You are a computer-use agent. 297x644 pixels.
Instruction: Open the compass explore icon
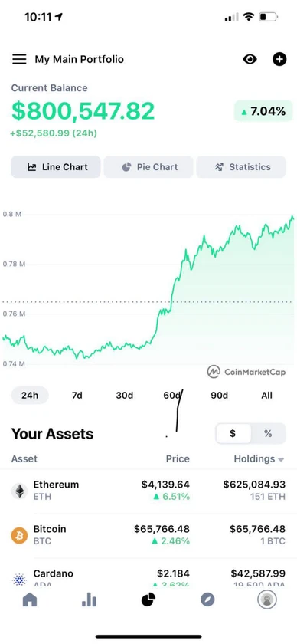[207, 600]
